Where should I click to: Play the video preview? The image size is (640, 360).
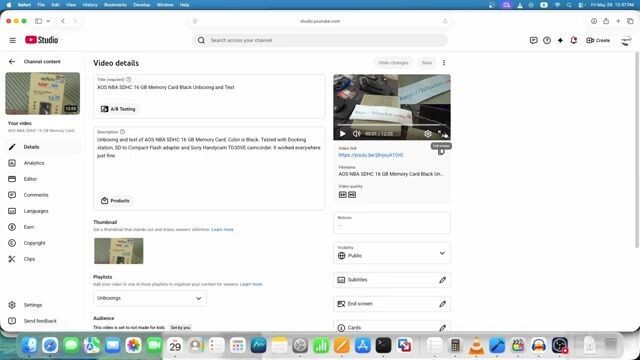click(x=343, y=133)
